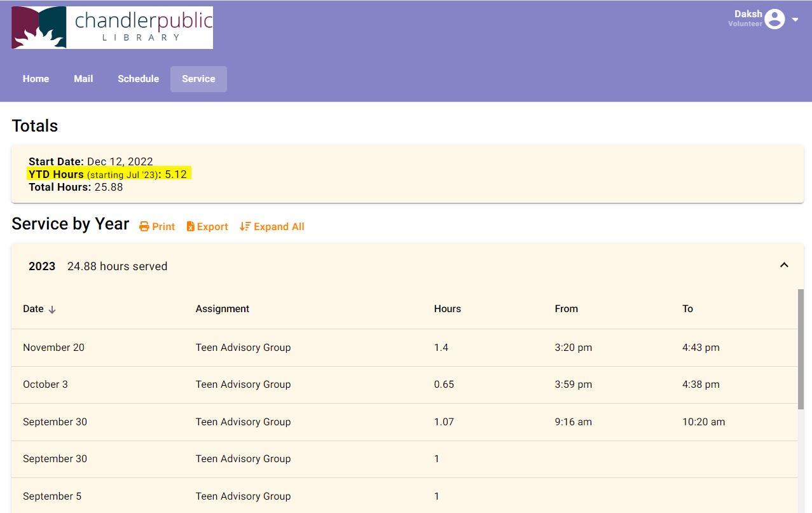The width and height of the screenshot is (812, 513).
Task: Click the printer icon next to Print
Action: tap(144, 227)
